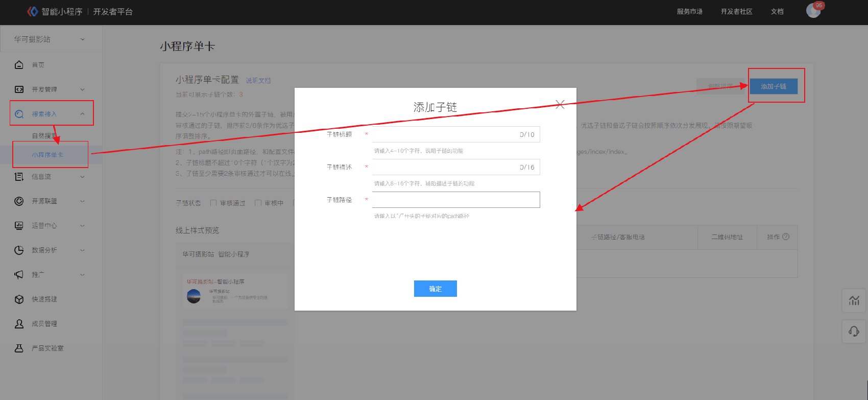This screenshot has width=868, height=400.
Task: Check the 审核通过 checkbox
Action: click(x=213, y=203)
